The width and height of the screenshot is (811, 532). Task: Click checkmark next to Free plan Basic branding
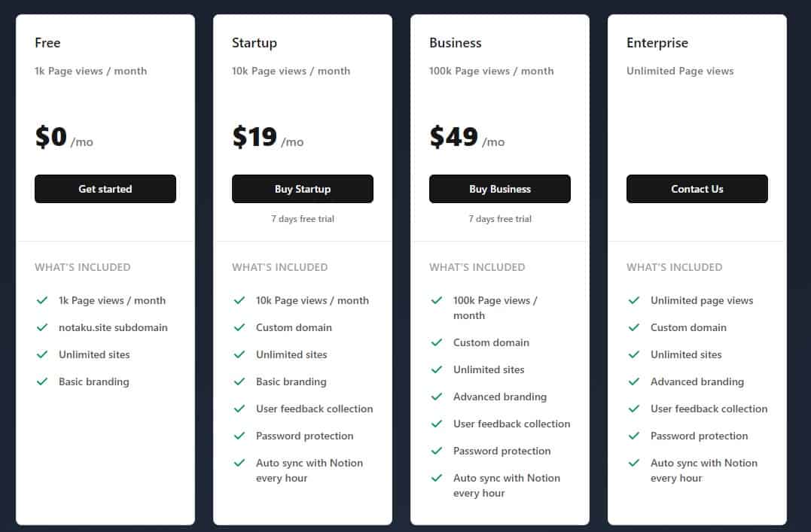click(43, 382)
